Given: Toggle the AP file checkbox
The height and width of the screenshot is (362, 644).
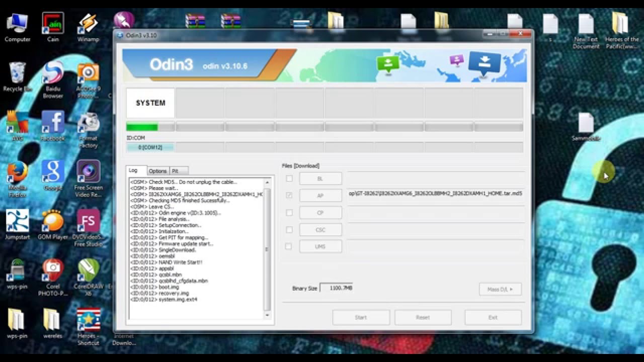Looking at the screenshot, I should click(x=289, y=196).
